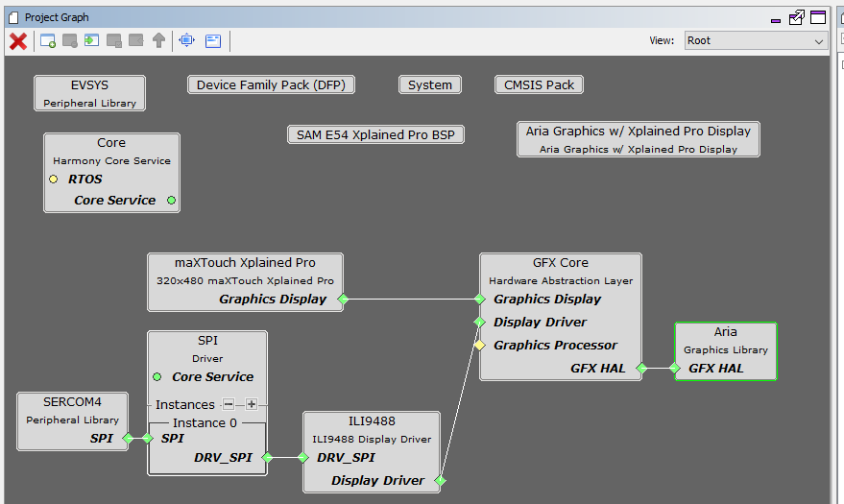Select Aria Graphics w/ Xplained Pro Display node
This screenshot has height=504, width=844.
coord(639,139)
